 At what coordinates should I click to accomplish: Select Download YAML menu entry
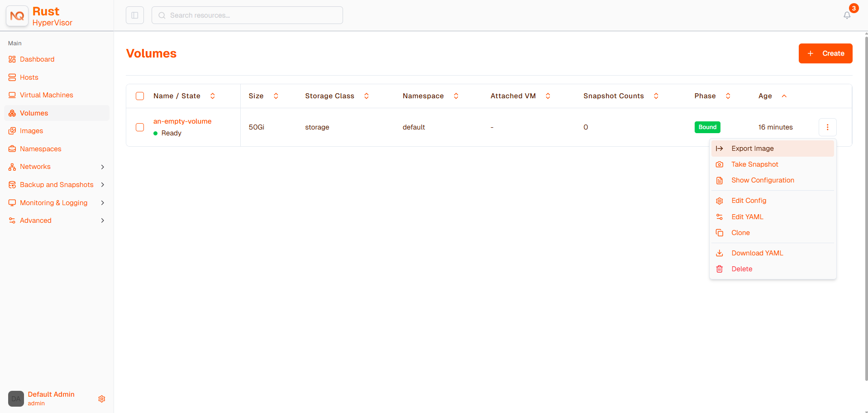point(773,253)
